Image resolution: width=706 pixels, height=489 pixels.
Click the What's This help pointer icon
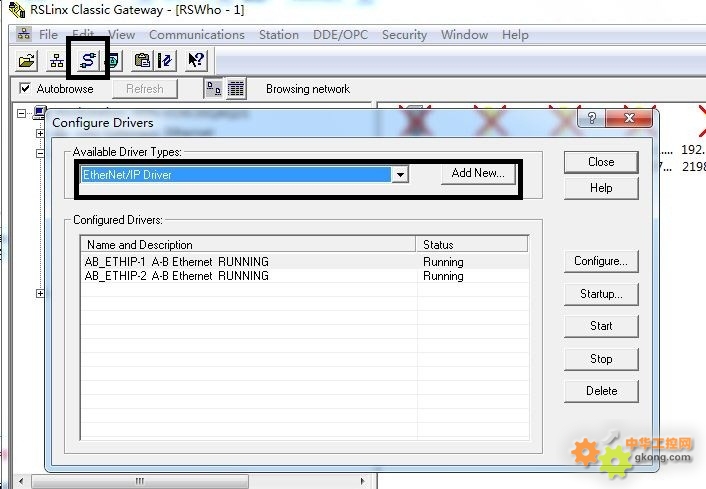click(x=196, y=60)
